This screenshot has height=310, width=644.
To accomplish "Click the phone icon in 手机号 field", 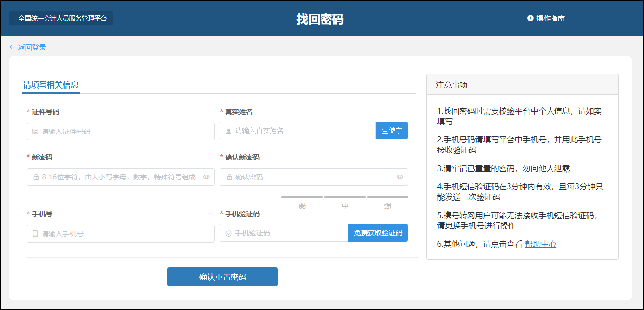I will coord(35,234).
